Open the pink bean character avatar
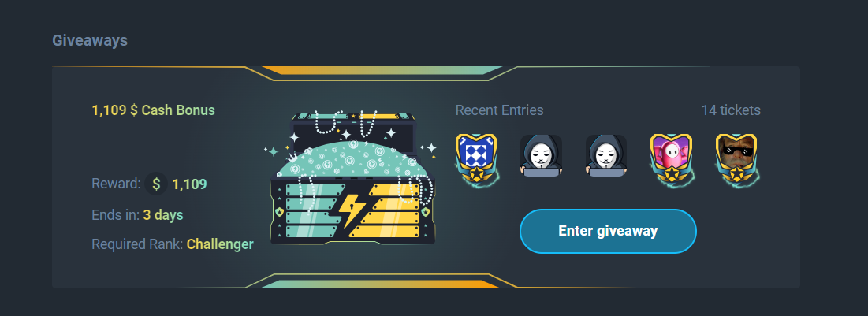The image size is (868, 316). (672, 157)
